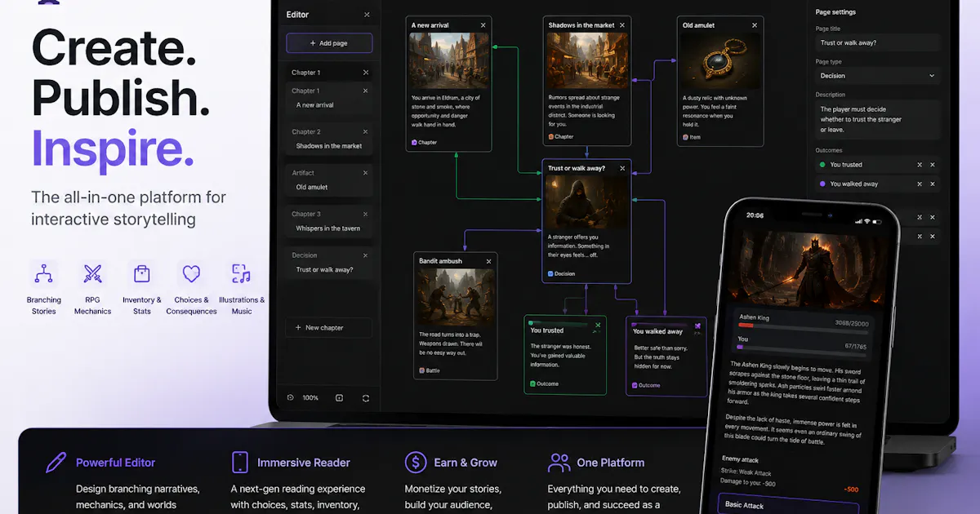Click the Item tag on 'Old amulet' card
Image resolution: width=980 pixels, height=514 pixels.
point(691,137)
